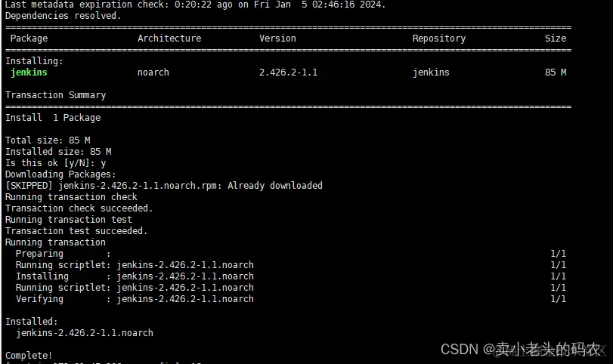Click the 'Repository' column header
This screenshot has width=613, height=364.
point(439,39)
